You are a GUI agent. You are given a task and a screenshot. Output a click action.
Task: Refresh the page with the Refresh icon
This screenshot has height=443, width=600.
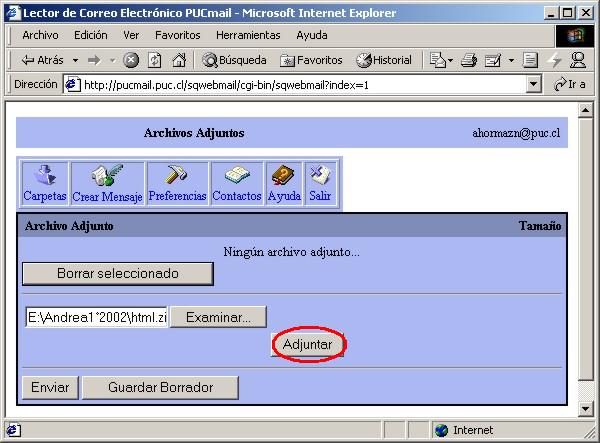tap(155, 60)
